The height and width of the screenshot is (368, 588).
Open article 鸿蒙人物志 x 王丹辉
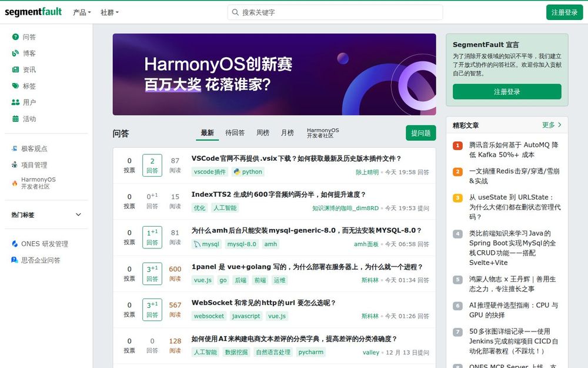click(512, 284)
